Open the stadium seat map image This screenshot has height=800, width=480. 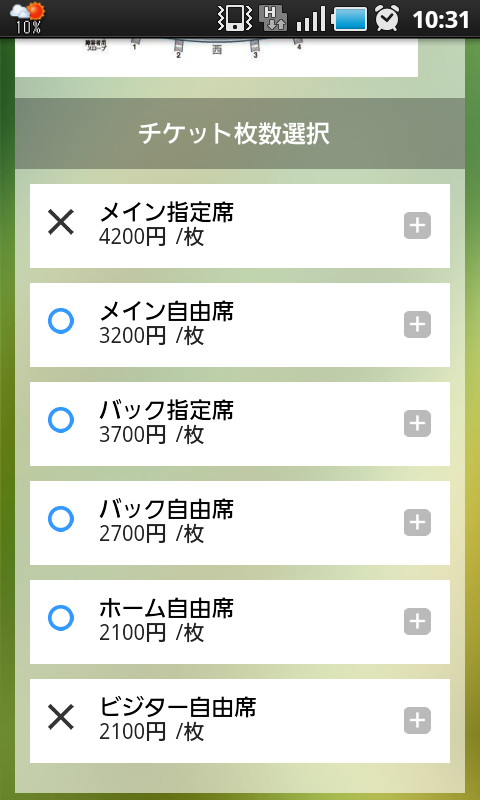coord(216,57)
